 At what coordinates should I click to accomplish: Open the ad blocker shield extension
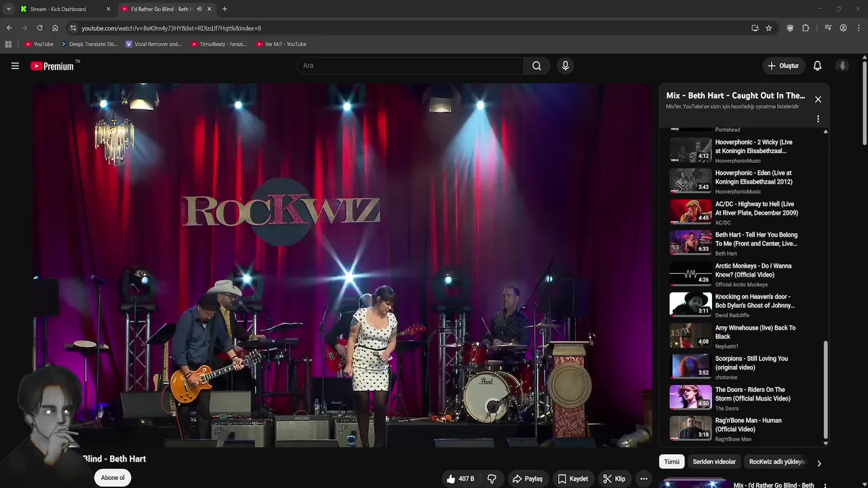pos(790,28)
